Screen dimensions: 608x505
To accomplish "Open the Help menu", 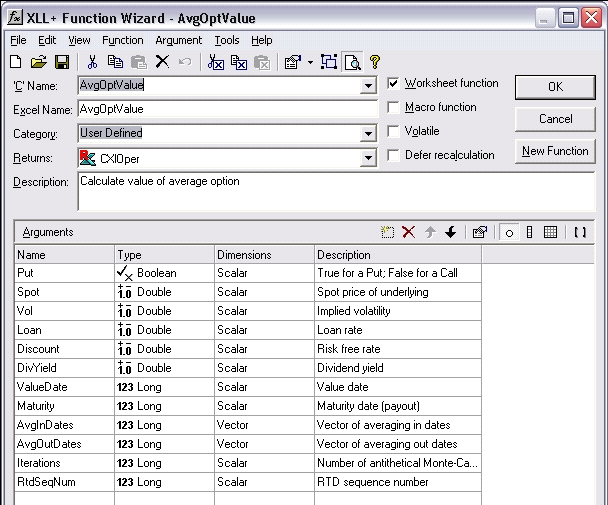I will click(x=261, y=40).
